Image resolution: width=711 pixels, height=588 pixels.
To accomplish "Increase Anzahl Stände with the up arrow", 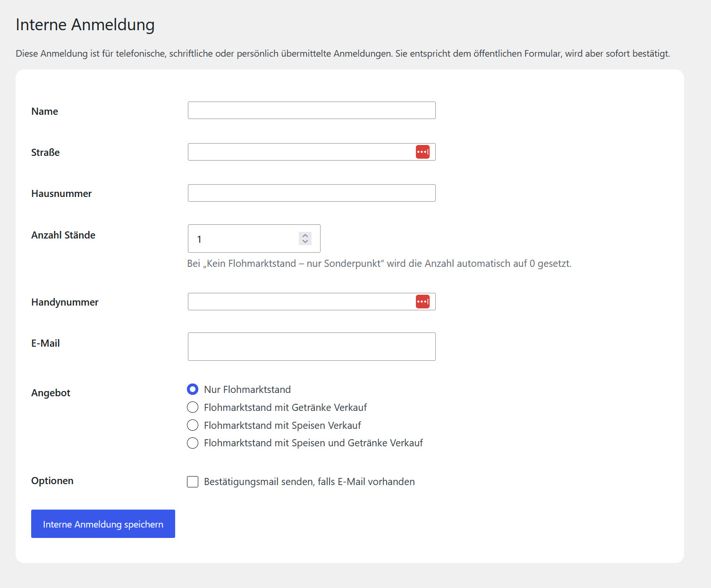I will pyautogui.click(x=305, y=235).
